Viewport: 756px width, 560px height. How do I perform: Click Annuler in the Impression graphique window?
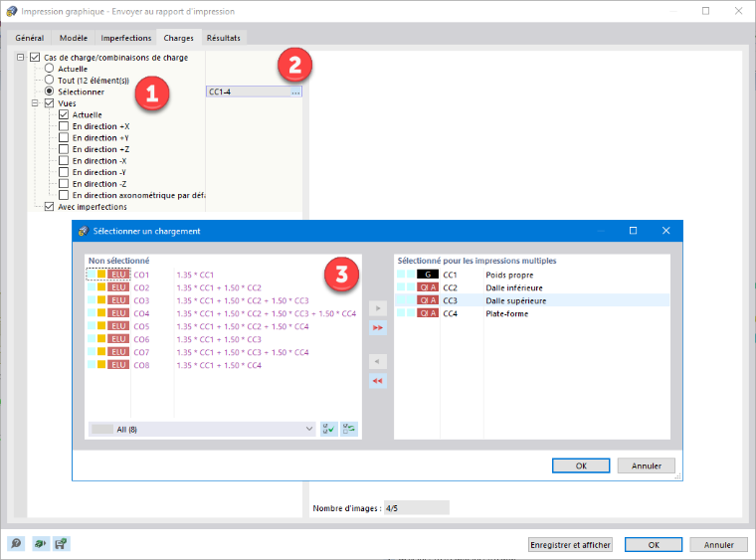(x=718, y=544)
